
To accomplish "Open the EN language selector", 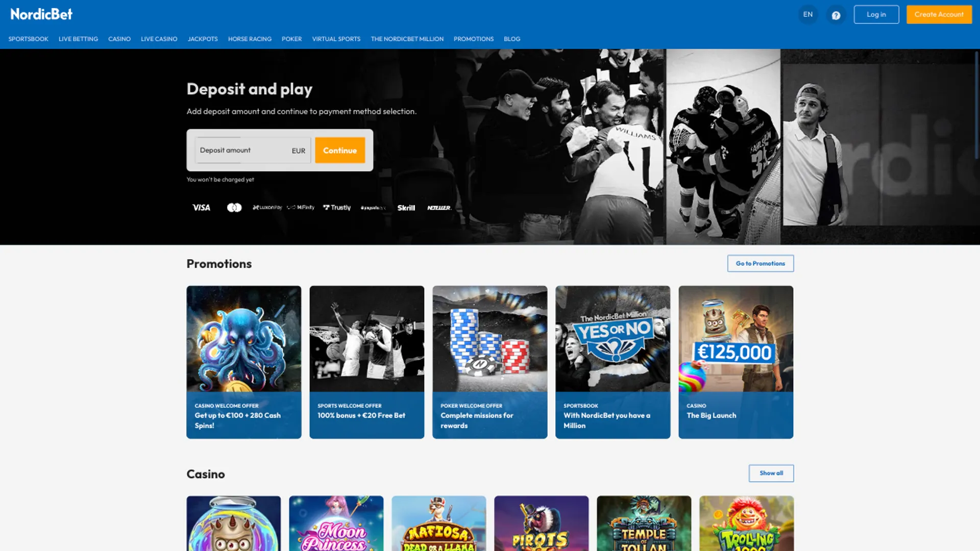I will click(x=807, y=14).
